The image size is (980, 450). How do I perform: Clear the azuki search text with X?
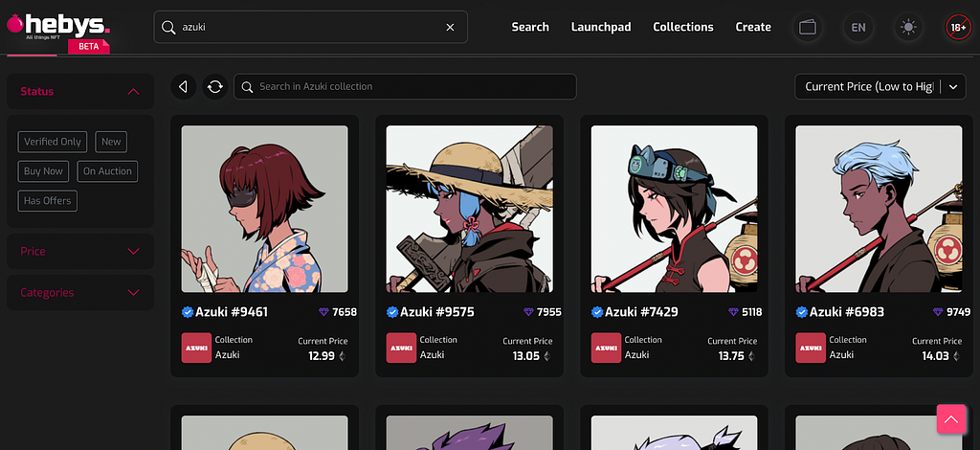coord(450,28)
